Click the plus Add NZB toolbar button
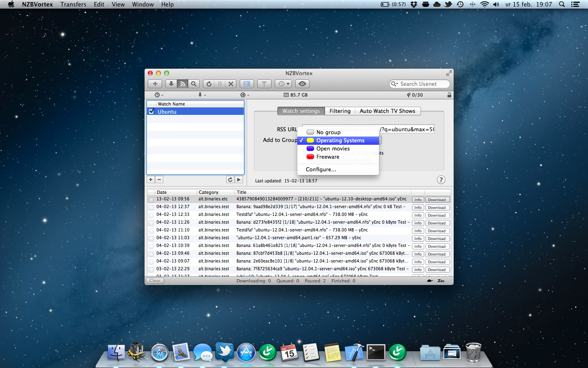The height and width of the screenshot is (368, 588). 155,84
